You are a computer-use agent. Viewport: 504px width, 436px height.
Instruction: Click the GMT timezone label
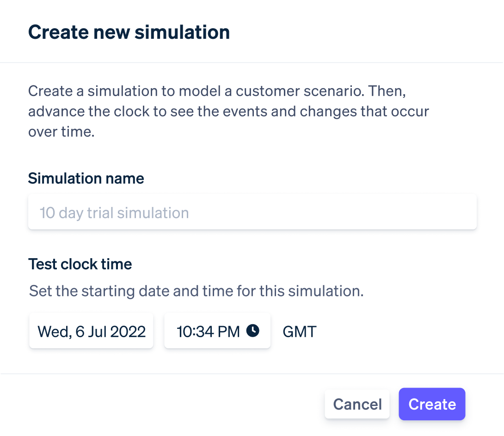tap(300, 332)
